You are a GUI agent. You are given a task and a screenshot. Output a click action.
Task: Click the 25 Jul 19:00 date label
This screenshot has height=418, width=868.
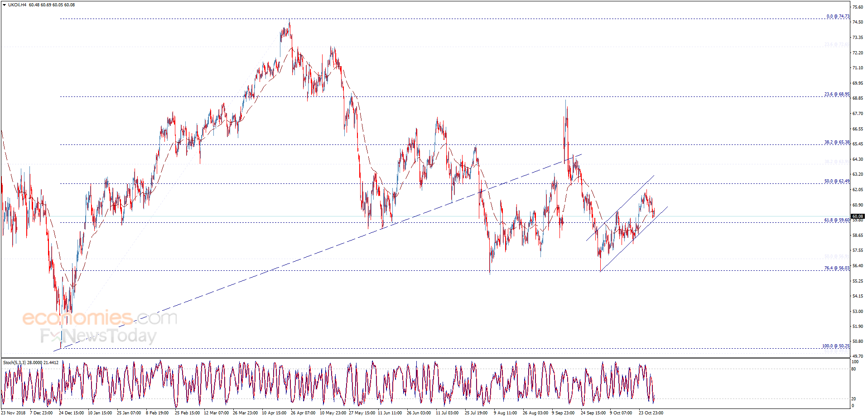point(476,413)
